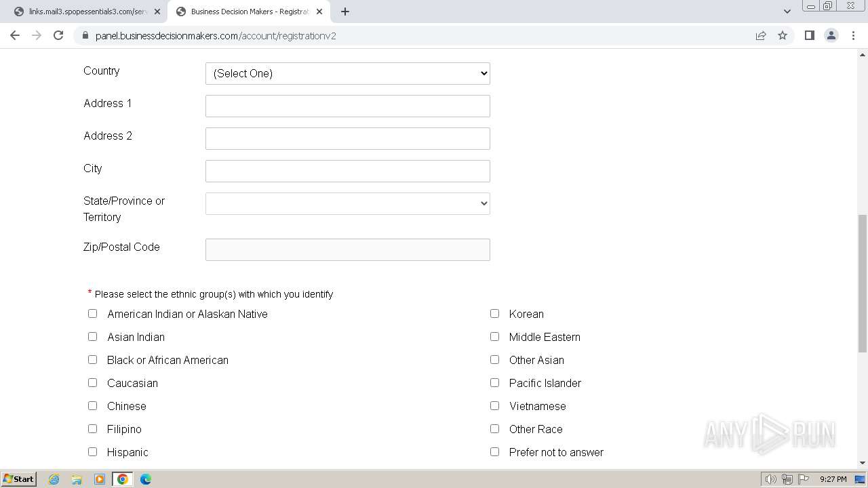The height and width of the screenshot is (488, 868).
Task: Expand State/Province or Territory dropdown
Action: pos(348,203)
